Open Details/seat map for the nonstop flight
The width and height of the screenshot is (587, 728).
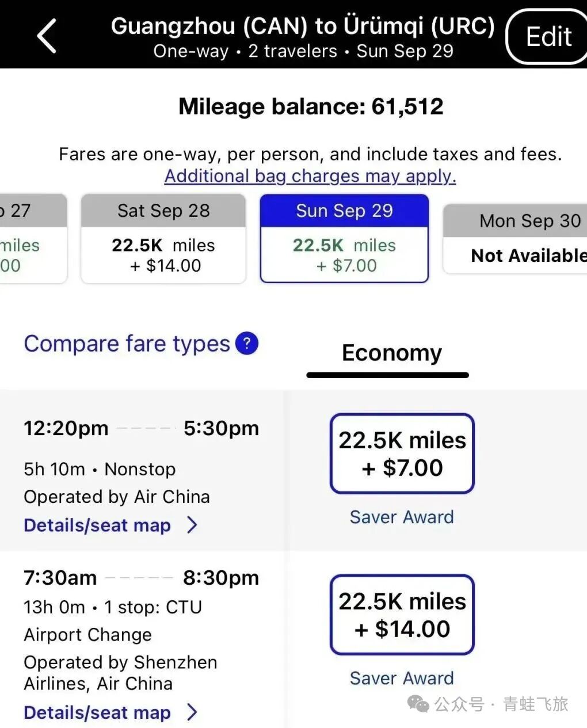[97, 525]
